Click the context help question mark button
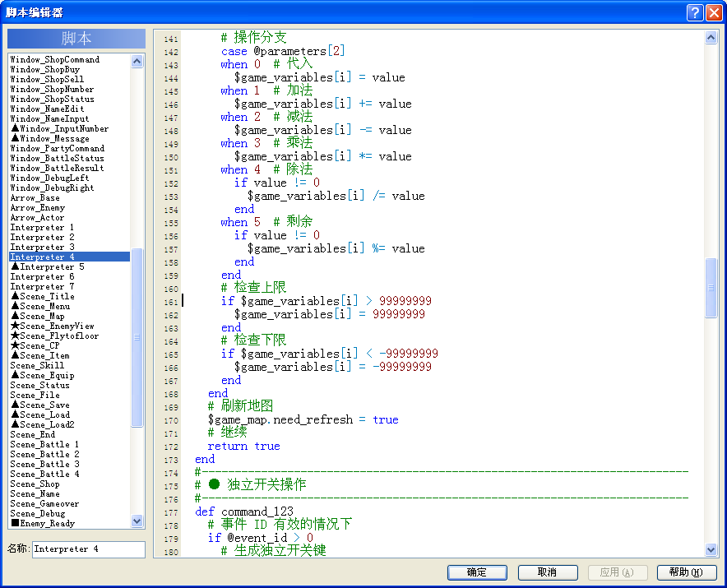Image resolution: width=727 pixels, height=588 pixels. 695,12
